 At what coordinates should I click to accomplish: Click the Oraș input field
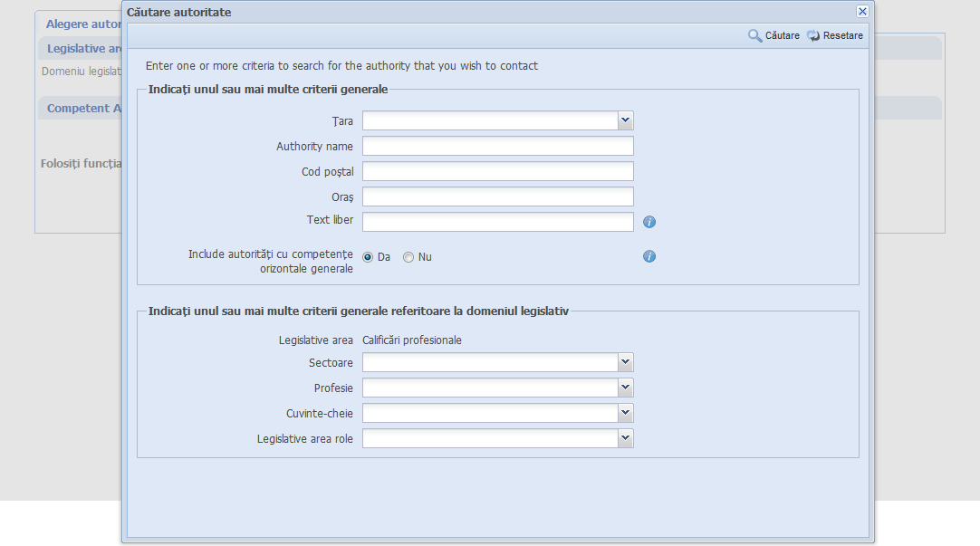(x=497, y=197)
